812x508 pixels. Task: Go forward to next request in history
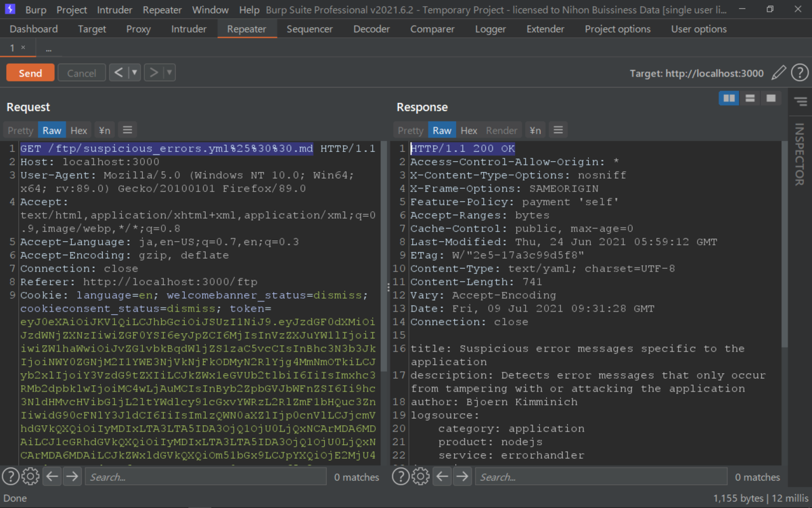(154, 72)
